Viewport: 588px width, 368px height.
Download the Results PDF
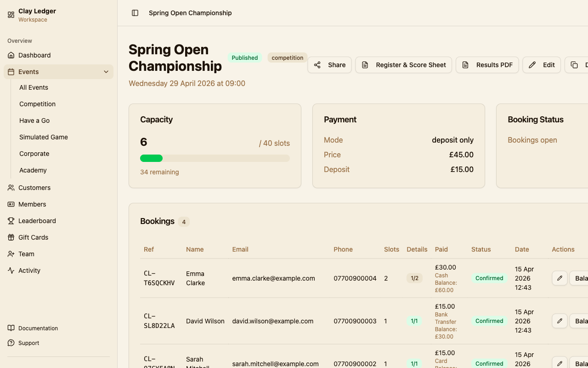click(x=487, y=65)
